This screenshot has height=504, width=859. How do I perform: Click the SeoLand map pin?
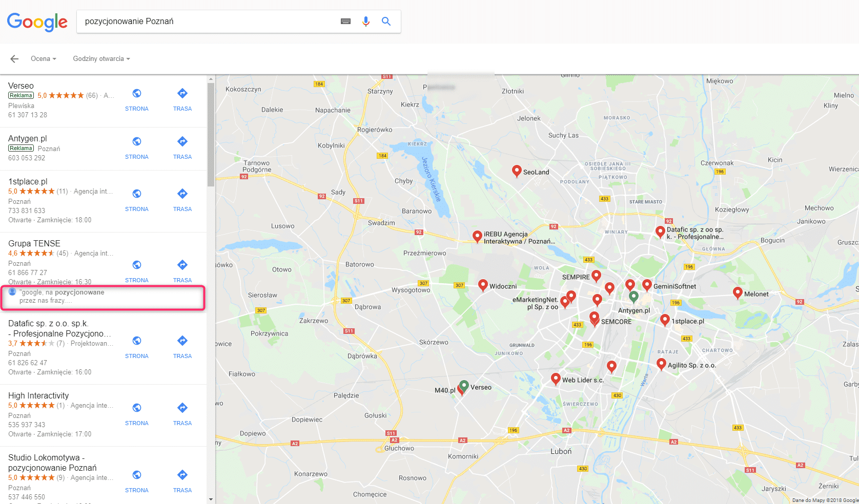click(517, 171)
